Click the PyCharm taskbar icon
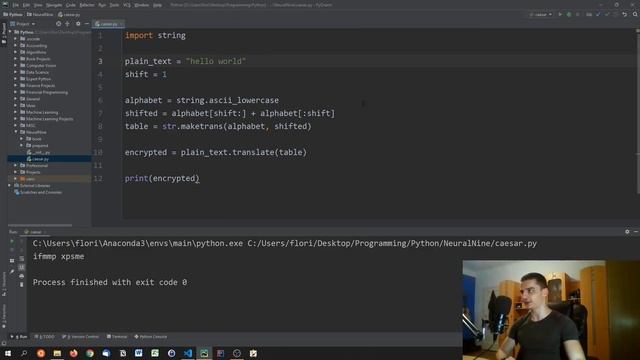 click(x=204, y=353)
